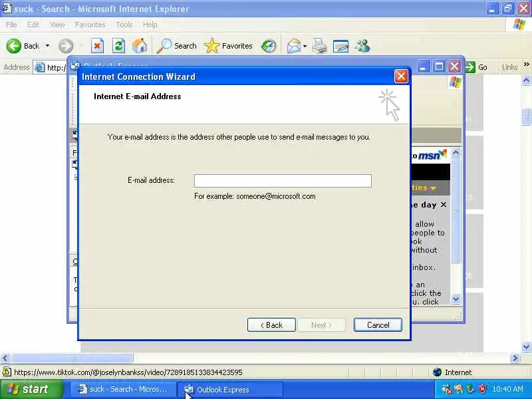
Task: Open the Favorites menu
Action: (90, 25)
